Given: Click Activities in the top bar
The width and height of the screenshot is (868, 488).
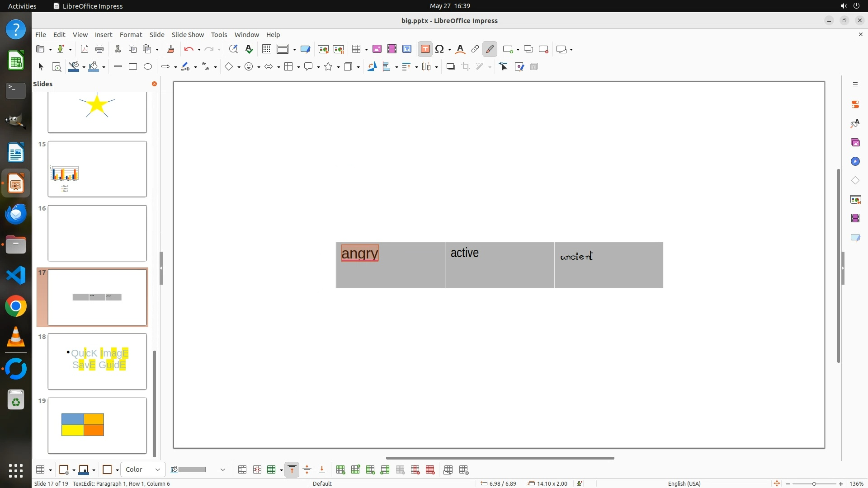Looking at the screenshot, I should [22, 6].
